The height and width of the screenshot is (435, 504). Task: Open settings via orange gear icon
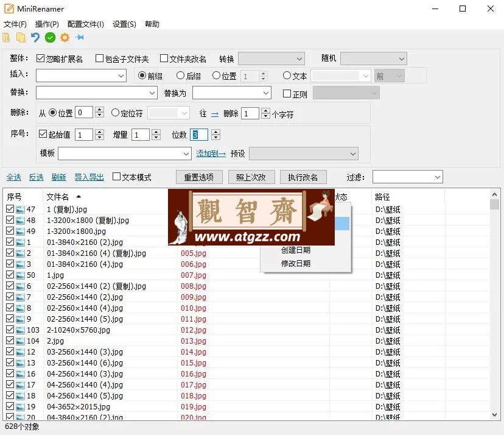65,38
